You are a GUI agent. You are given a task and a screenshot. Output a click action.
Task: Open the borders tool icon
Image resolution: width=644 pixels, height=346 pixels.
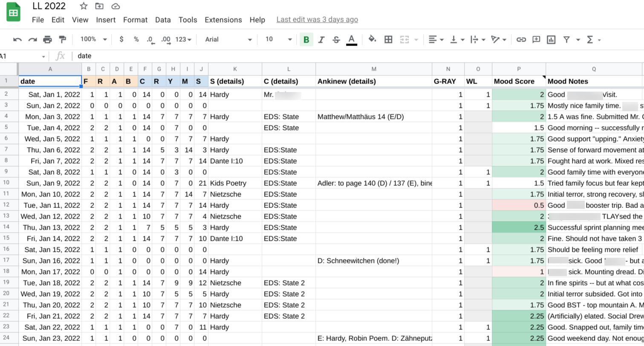pyautogui.click(x=388, y=40)
